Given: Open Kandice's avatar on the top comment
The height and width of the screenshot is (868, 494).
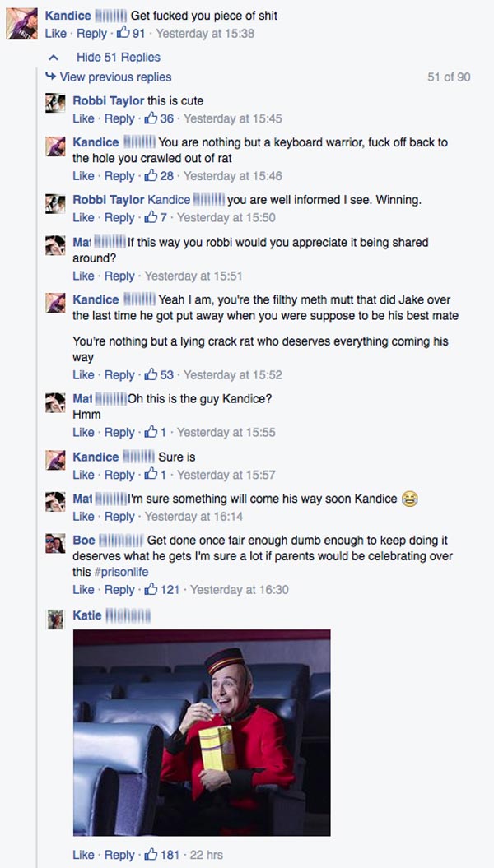Looking at the screenshot, I should [x=21, y=24].
